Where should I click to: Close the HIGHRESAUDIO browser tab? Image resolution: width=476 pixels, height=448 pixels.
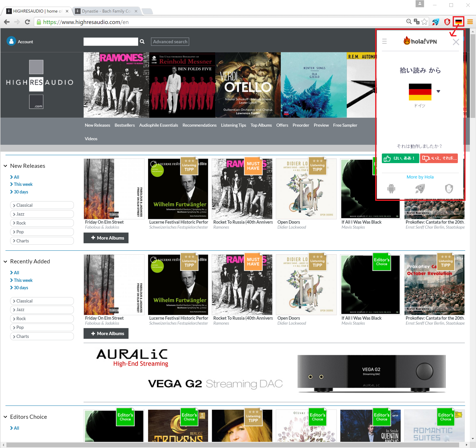pyautogui.click(x=67, y=11)
